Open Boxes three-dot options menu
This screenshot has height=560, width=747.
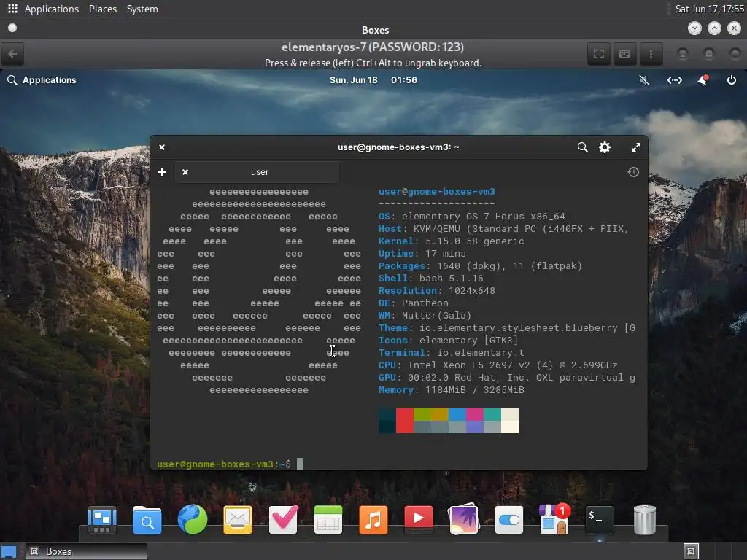click(x=651, y=54)
